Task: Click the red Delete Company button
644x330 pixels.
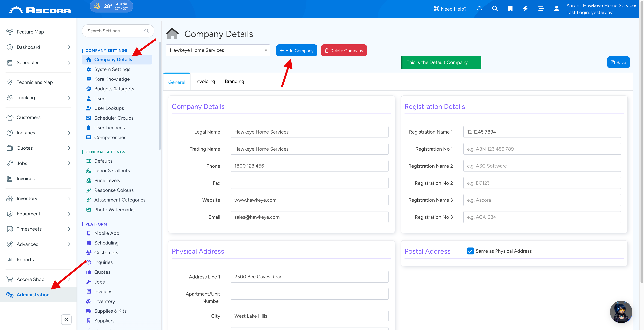Action: [x=344, y=51]
